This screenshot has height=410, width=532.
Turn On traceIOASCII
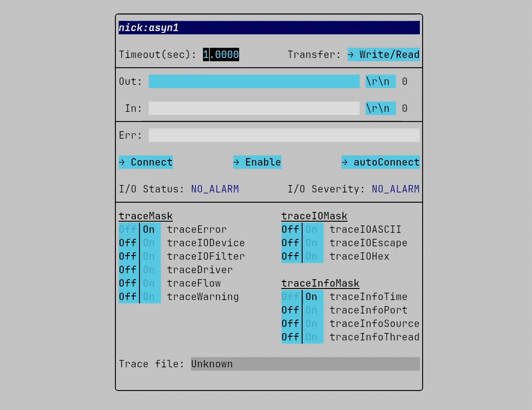point(313,230)
